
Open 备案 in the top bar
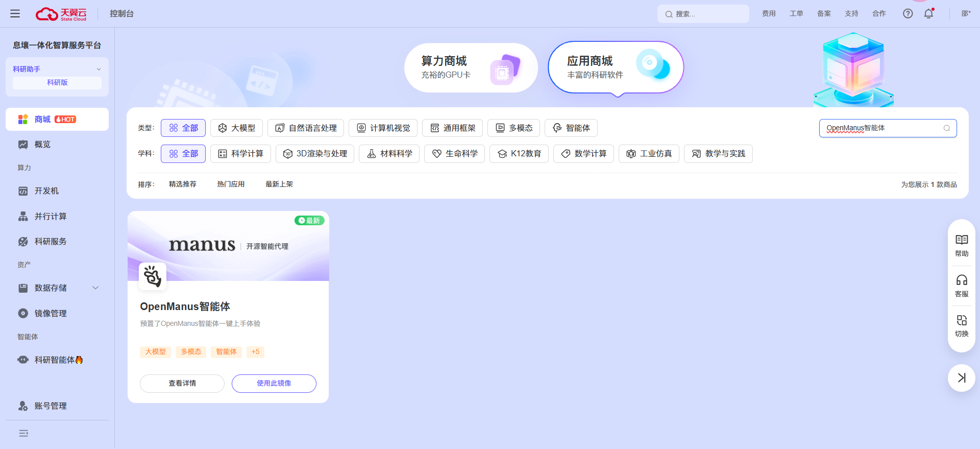coord(824,14)
